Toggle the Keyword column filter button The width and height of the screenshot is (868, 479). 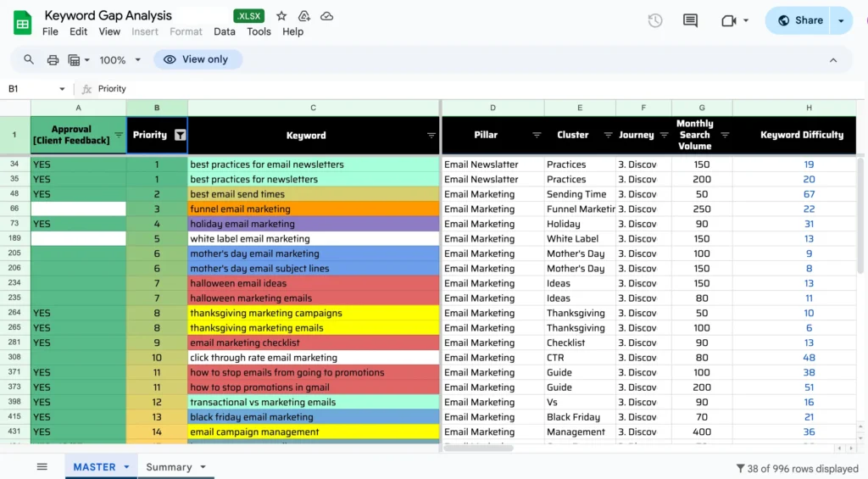(431, 136)
